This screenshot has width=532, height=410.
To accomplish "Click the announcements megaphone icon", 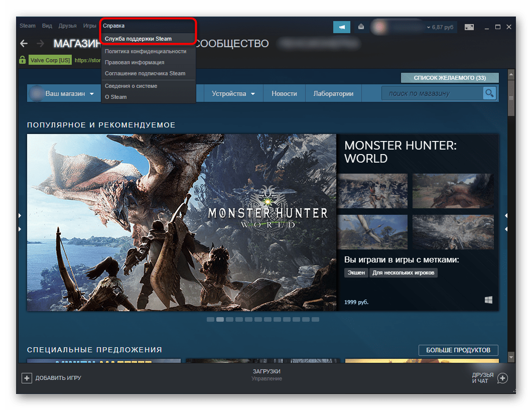I will point(342,27).
